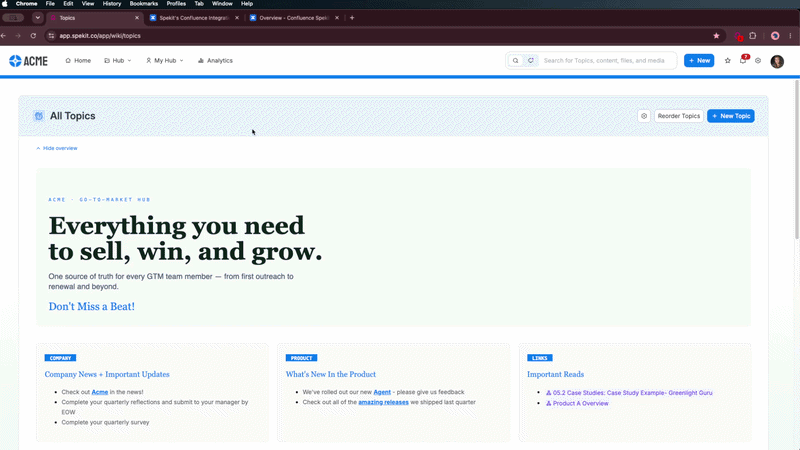800x450 pixels.
Task: Focus the Search for Topics field
Action: tap(607, 60)
